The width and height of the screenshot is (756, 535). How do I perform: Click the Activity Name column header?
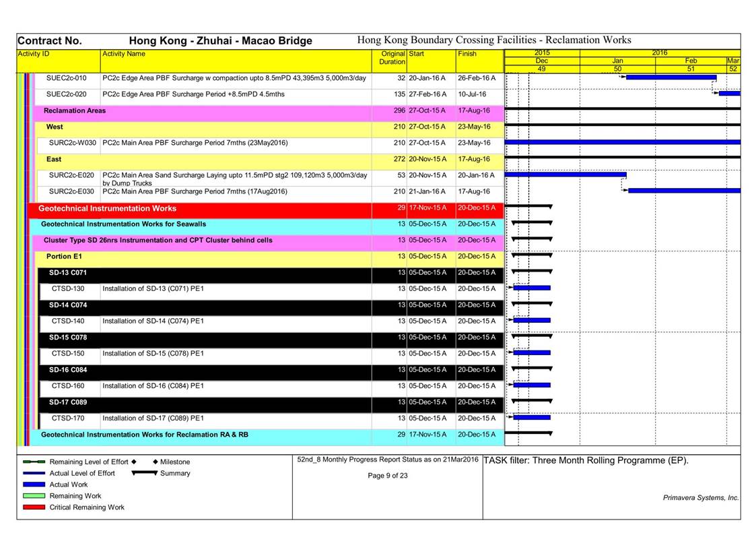click(x=236, y=61)
